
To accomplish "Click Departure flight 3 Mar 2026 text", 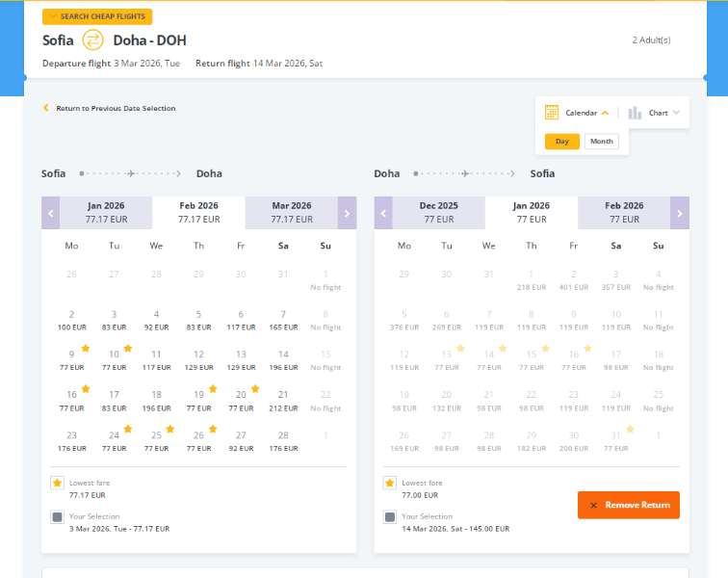I will [x=111, y=64].
